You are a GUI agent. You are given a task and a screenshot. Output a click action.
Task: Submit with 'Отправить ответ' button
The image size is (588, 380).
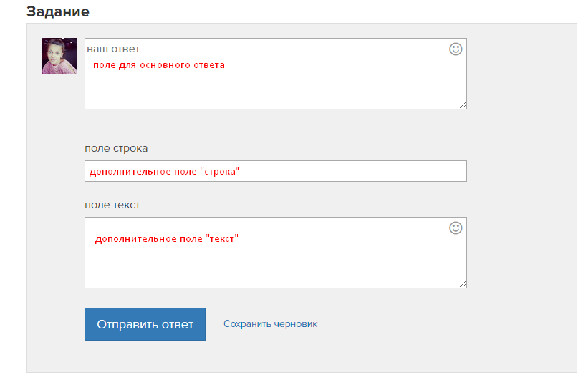click(x=145, y=324)
